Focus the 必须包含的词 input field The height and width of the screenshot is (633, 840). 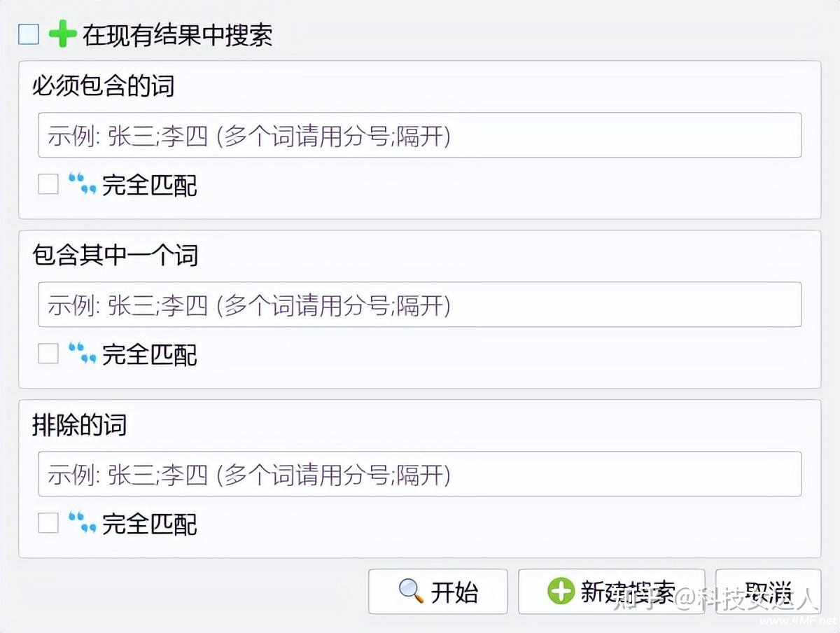click(419, 135)
